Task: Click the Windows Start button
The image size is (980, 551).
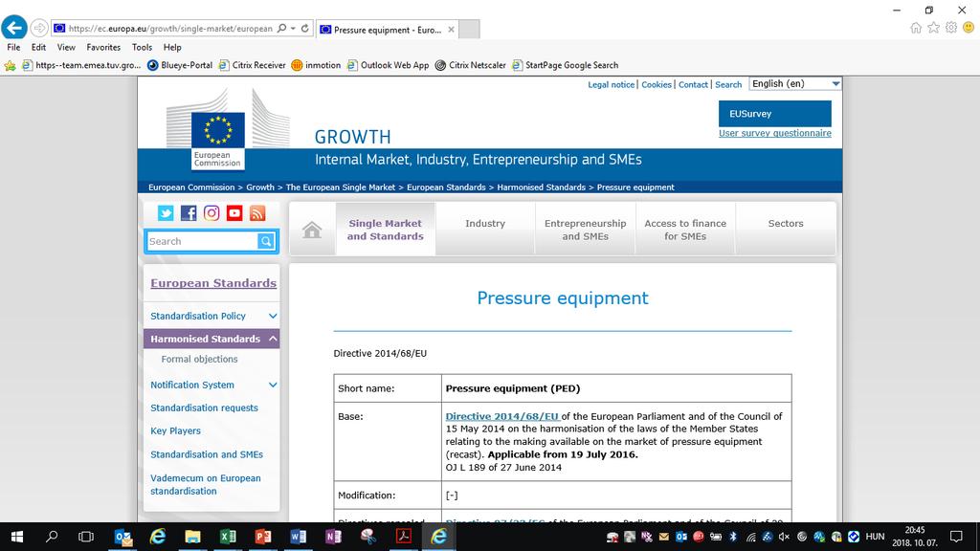Action: 17,537
